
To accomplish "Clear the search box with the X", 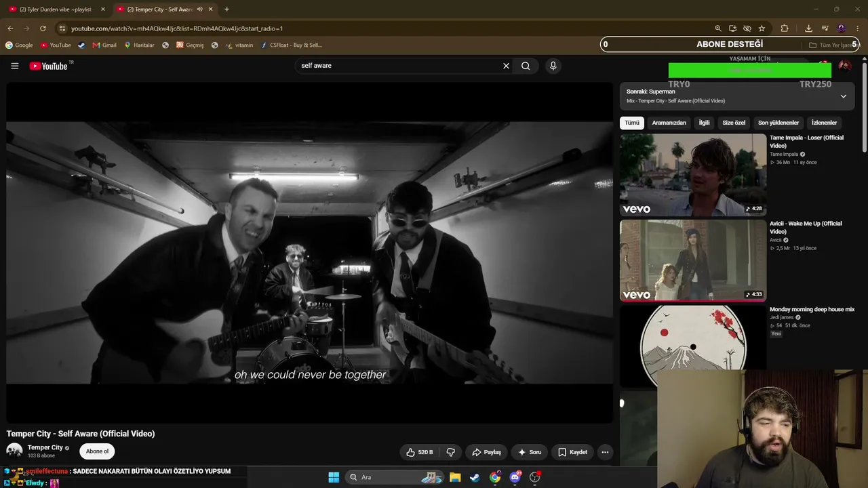I will [x=506, y=66].
